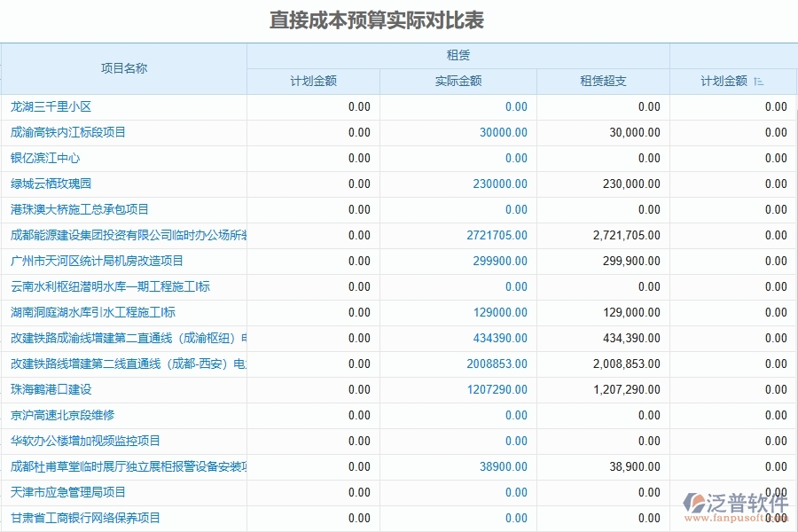The height and width of the screenshot is (532, 798).
Task: Open the 38900.00 link for 成都杜甫草堂临时展厅 project
Action: (x=501, y=466)
